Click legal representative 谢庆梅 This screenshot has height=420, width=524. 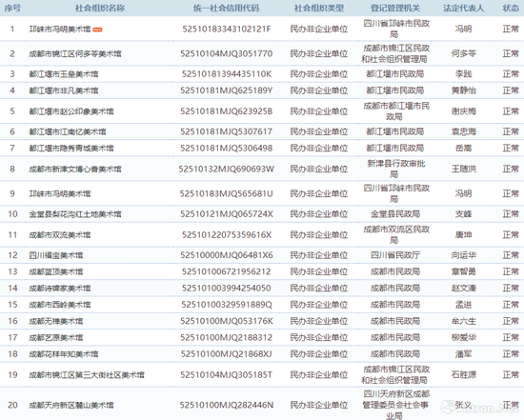pos(464,111)
